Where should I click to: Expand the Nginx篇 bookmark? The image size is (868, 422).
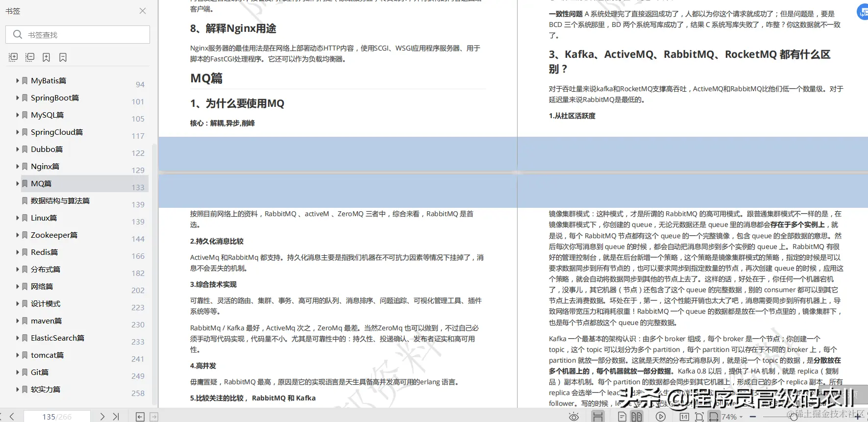point(18,166)
